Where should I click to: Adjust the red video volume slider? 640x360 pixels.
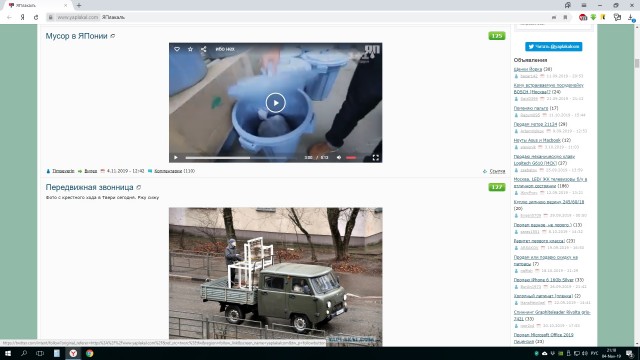coord(351,158)
